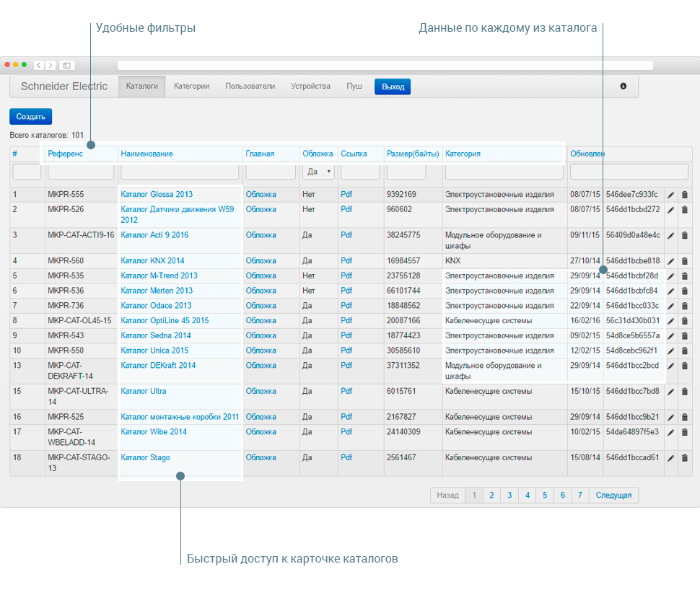This screenshot has width=700, height=590.
Task: Delete Каталог OptiLine 45 2015 with trash
Action: pyautogui.click(x=684, y=321)
